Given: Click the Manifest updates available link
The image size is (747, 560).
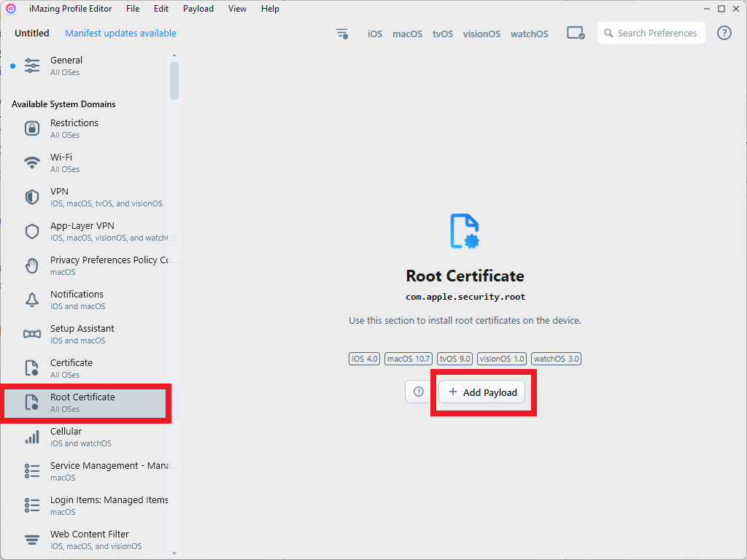Looking at the screenshot, I should click(120, 34).
